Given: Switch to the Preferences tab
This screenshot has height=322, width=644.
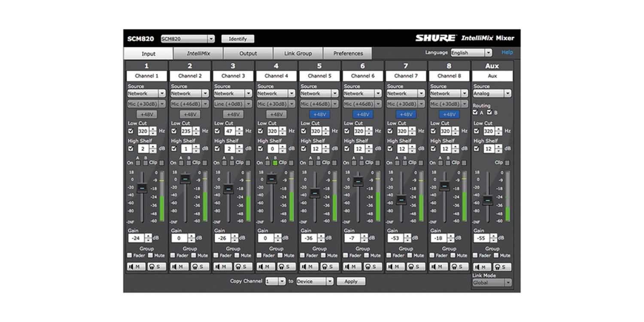Looking at the screenshot, I should coord(348,54).
